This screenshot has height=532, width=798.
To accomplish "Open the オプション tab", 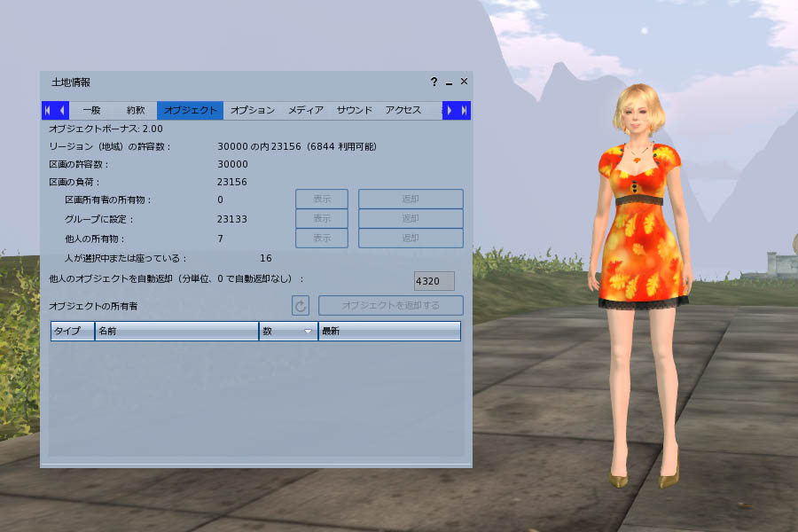I will (253, 111).
